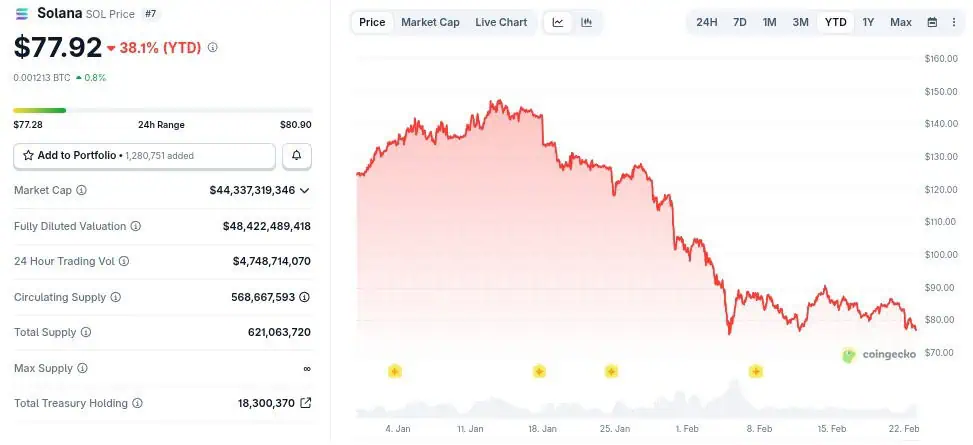Click the info icon beside Circulating Supply value

[305, 297]
